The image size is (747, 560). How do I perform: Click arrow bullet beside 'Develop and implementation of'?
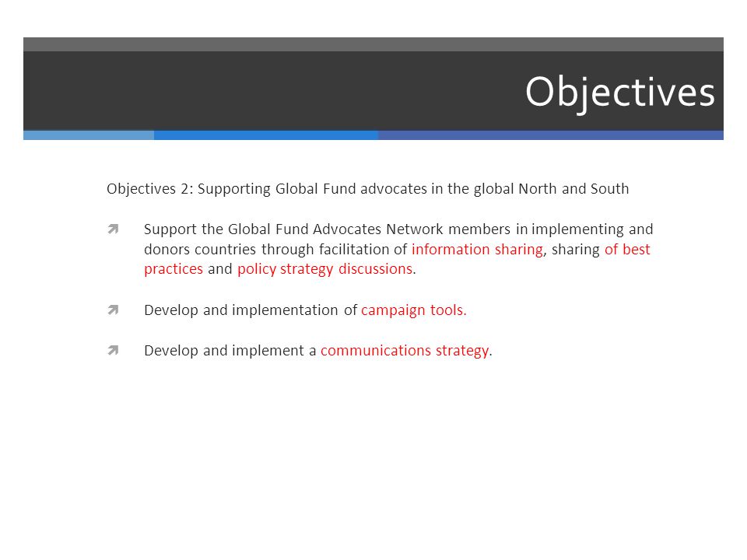(x=113, y=310)
